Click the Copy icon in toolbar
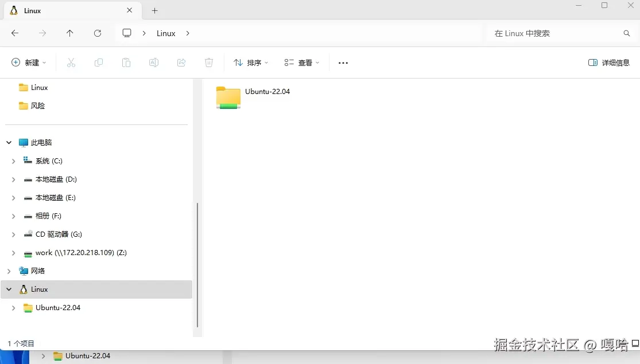The image size is (640, 364). pos(98,62)
